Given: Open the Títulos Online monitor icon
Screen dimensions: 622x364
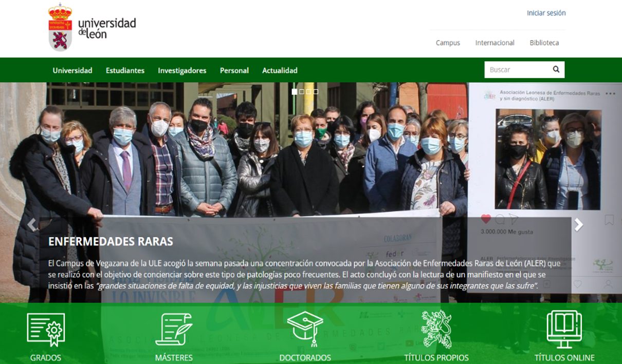Looking at the screenshot, I should coord(564,329).
